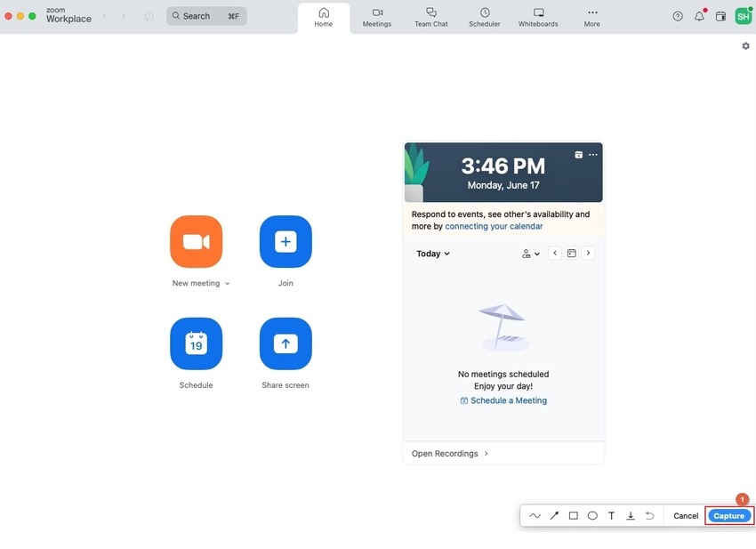This screenshot has height=549, width=756.
Task: Select the Arrow annotation tool
Action: (x=553, y=515)
